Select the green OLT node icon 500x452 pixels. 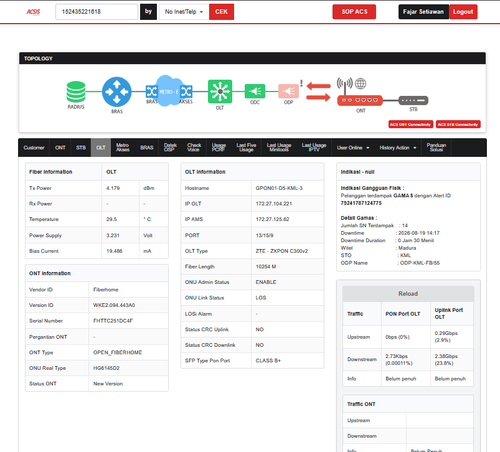point(220,91)
